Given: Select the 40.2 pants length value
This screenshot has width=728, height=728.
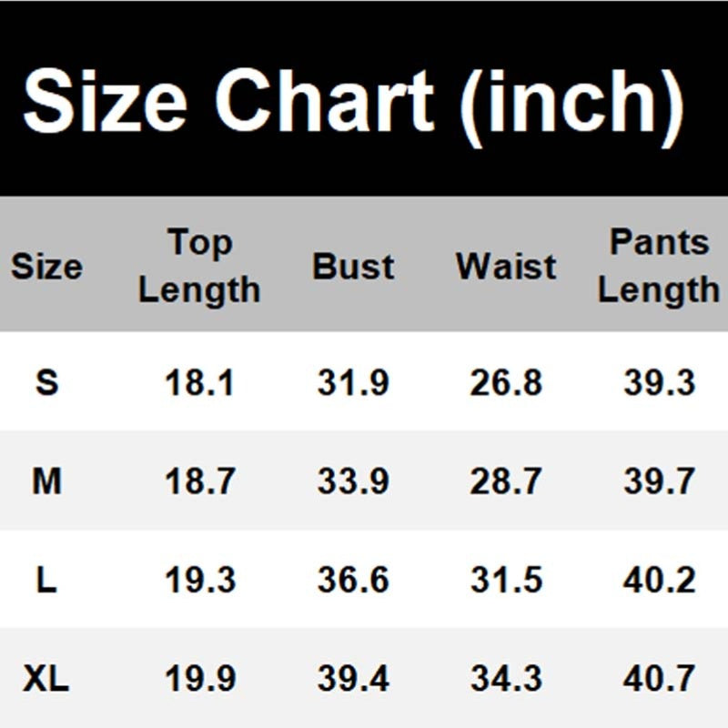Looking at the screenshot, I should coord(659,581).
